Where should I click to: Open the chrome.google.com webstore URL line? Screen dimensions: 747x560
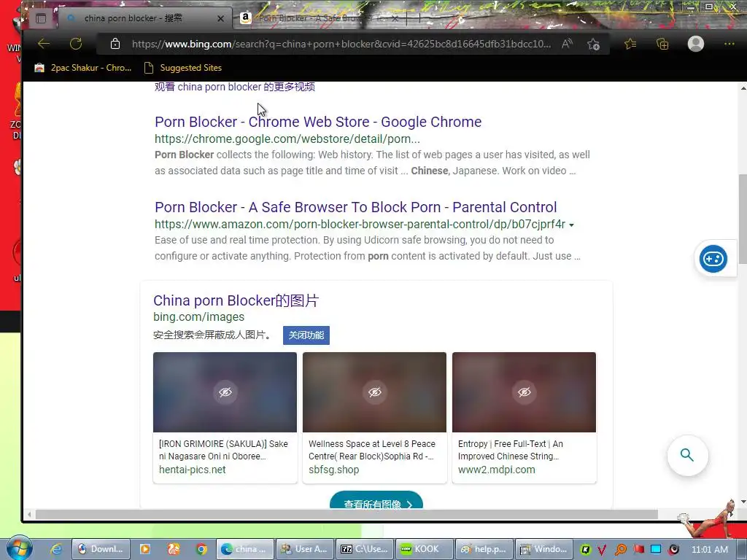coord(287,139)
